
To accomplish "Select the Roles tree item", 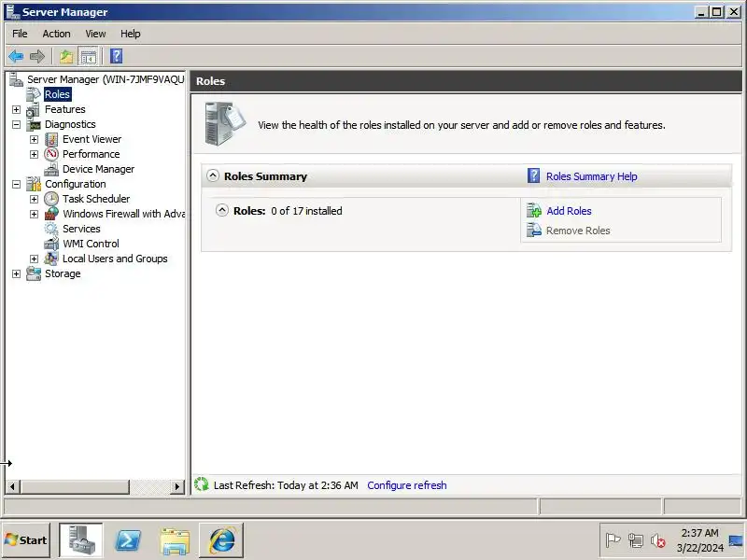I will pos(57,94).
